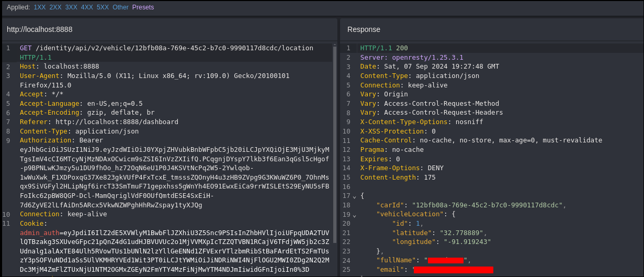Click the Accept-Language header line

[81, 104]
